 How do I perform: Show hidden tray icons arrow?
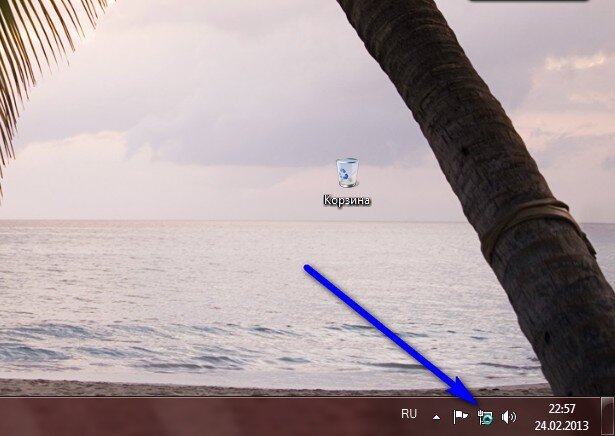436,418
